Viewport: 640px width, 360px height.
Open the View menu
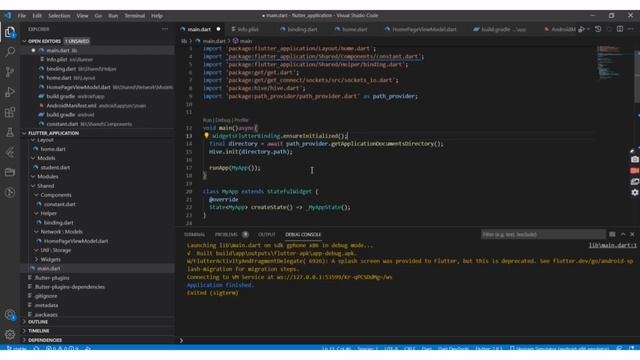coord(82,16)
